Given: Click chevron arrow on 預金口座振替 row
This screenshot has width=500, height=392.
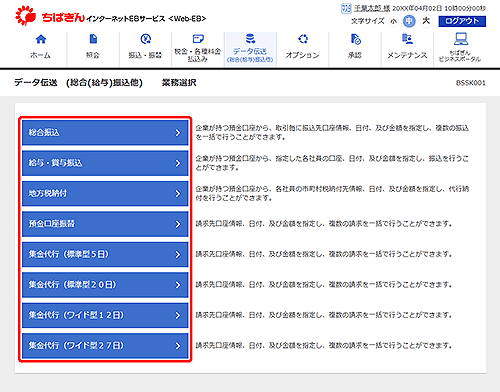Looking at the screenshot, I should pos(178,224).
